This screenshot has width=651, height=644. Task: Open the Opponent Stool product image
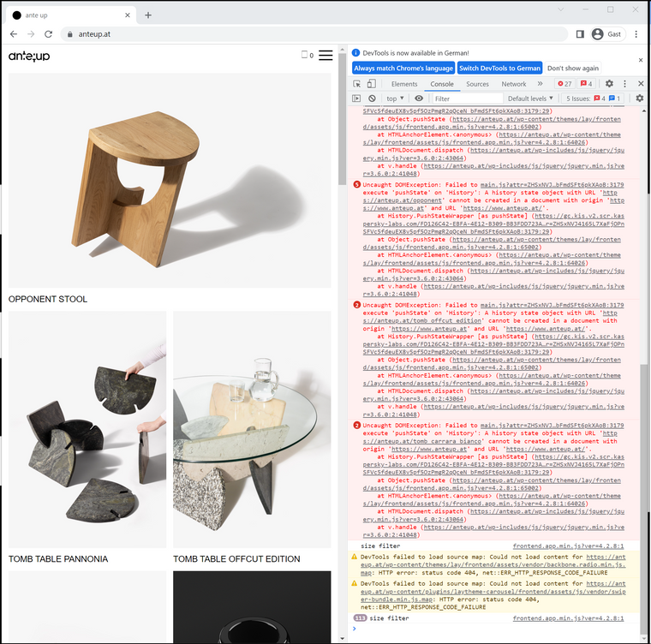(170, 180)
